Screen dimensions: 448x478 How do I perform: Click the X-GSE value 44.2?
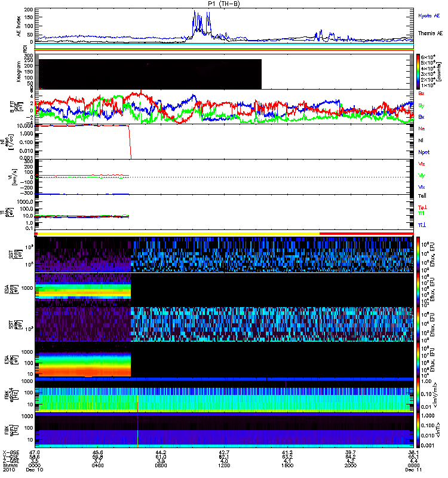161,452
